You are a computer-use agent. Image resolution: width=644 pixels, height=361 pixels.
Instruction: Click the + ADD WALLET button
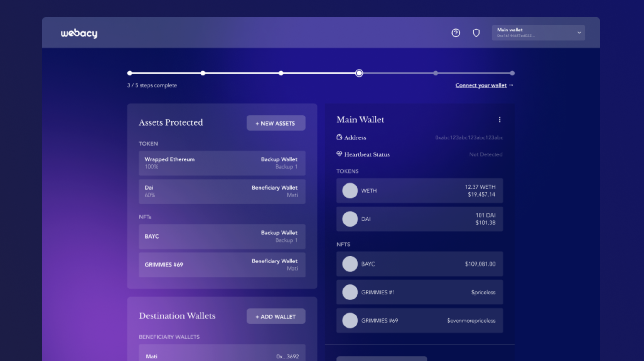276,316
